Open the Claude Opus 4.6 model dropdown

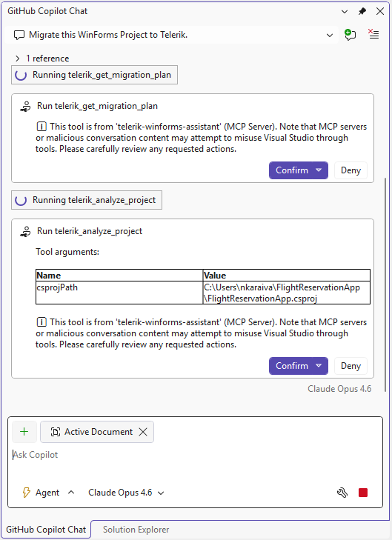click(126, 493)
